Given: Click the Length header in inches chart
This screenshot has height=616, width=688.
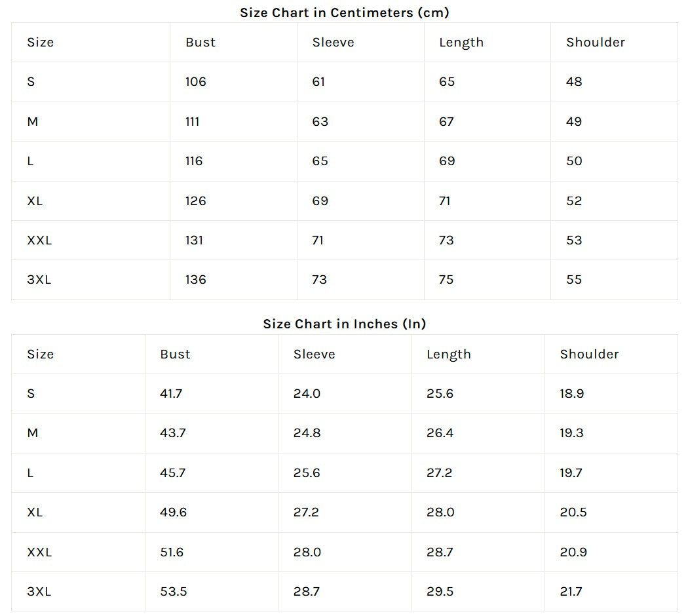Looking at the screenshot, I should click(x=449, y=355).
